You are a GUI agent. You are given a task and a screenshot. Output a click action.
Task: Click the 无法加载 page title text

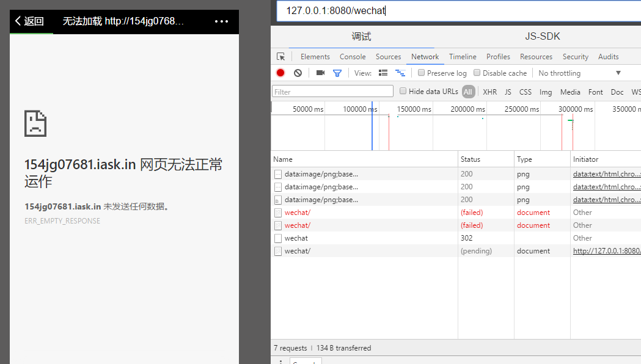tap(123, 21)
